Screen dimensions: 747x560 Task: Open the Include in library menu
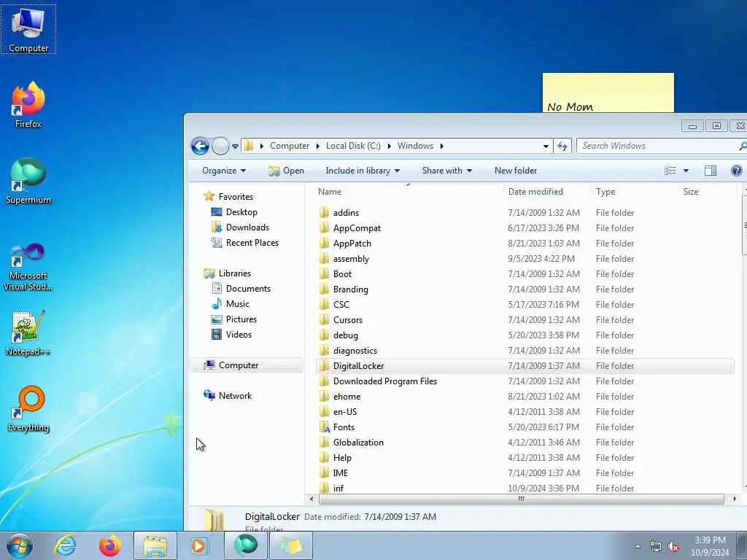click(x=362, y=171)
